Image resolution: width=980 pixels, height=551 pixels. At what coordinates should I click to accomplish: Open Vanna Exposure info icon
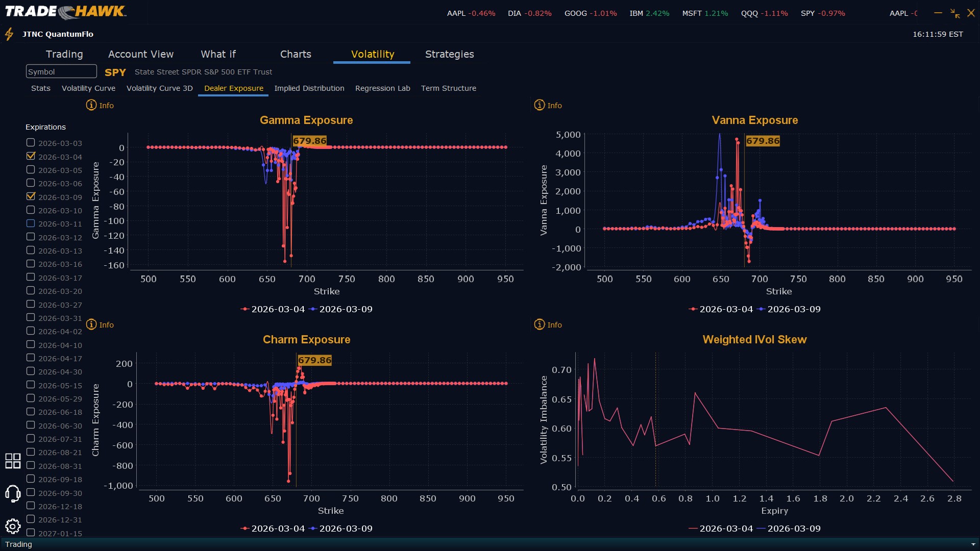[540, 105]
